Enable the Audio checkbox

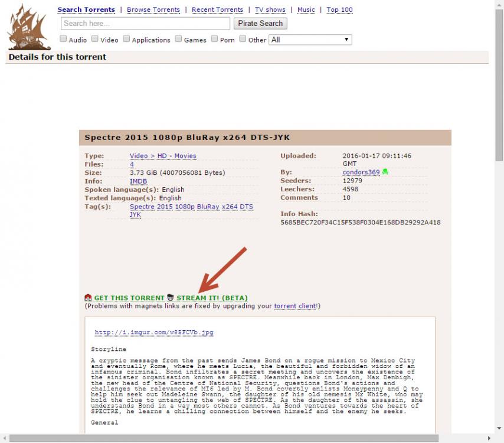pyautogui.click(x=64, y=40)
